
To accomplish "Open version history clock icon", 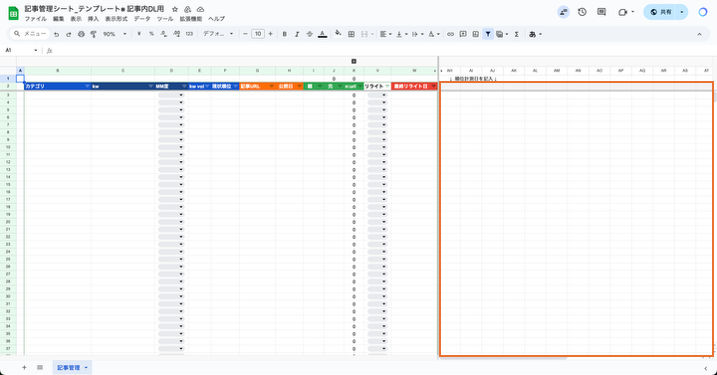I will pos(582,12).
